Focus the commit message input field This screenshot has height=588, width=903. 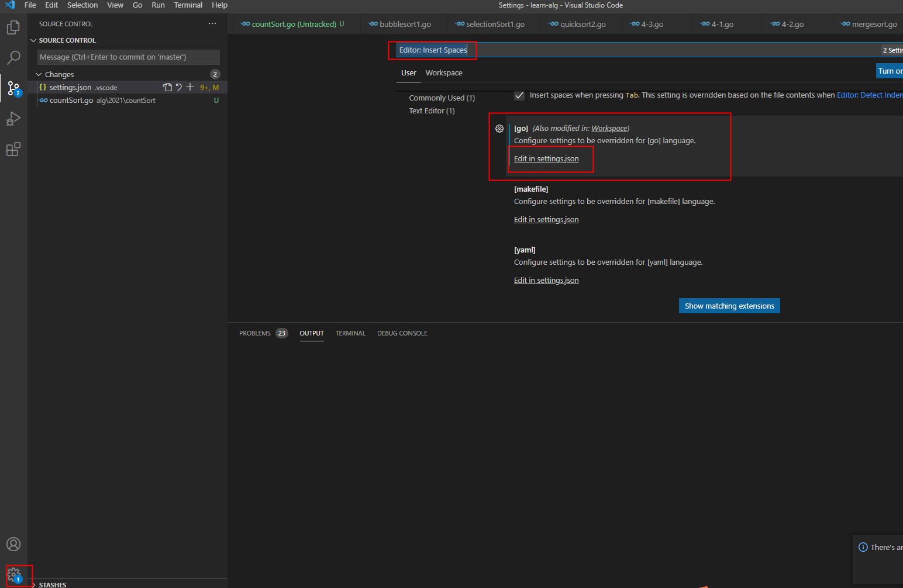[x=129, y=57]
